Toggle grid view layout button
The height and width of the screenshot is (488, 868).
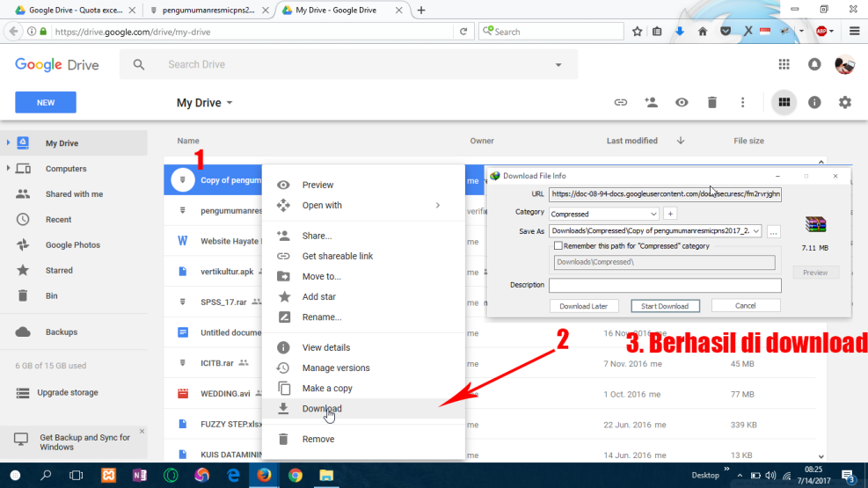click(784, 102)
